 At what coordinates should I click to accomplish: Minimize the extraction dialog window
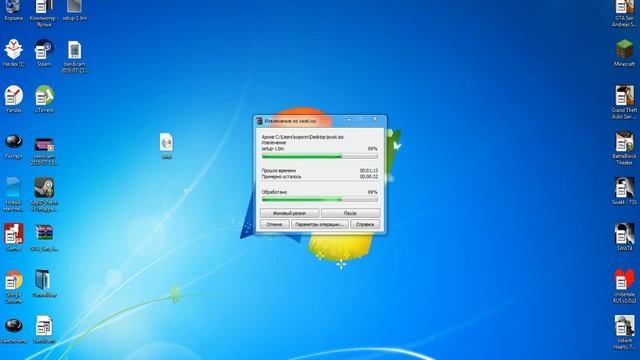[x=349, y=120]
